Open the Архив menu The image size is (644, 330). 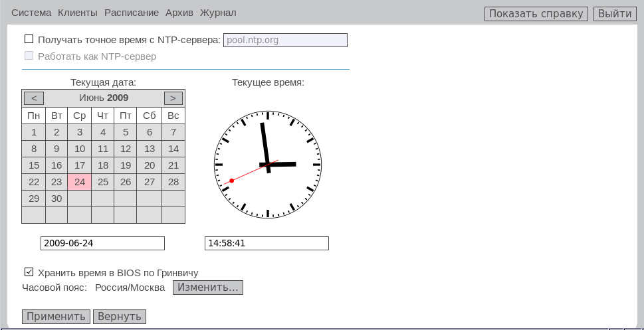click(x=179, y=13)
